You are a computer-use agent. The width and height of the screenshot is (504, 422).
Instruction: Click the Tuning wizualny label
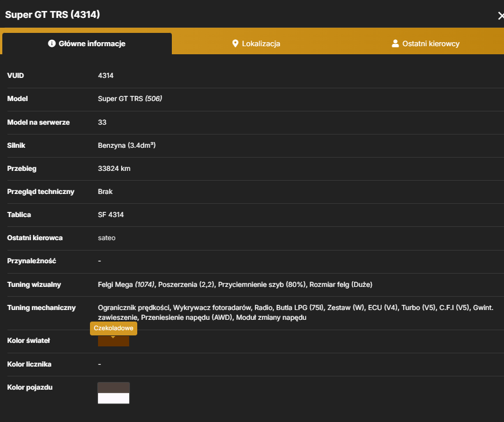pos(34,285)
